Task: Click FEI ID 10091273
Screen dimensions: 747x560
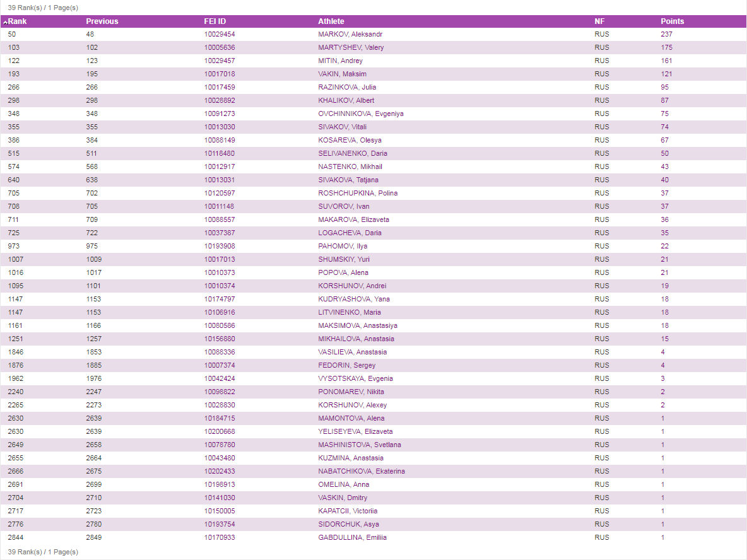Action: click(220, 114)
